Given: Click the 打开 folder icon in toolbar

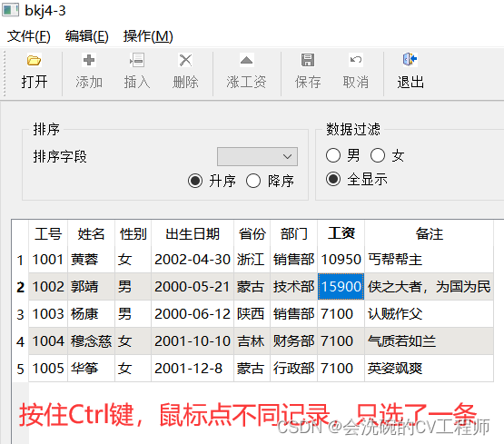Looking at the screenshot, I should [x=34, y=60].
